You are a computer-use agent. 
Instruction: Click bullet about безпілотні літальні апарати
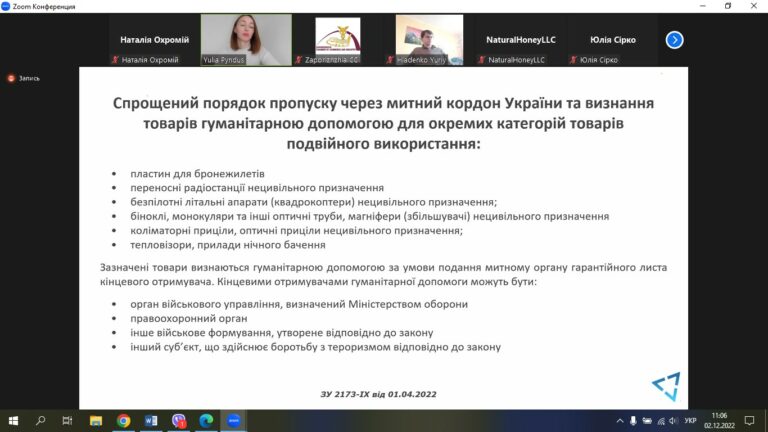313,202
